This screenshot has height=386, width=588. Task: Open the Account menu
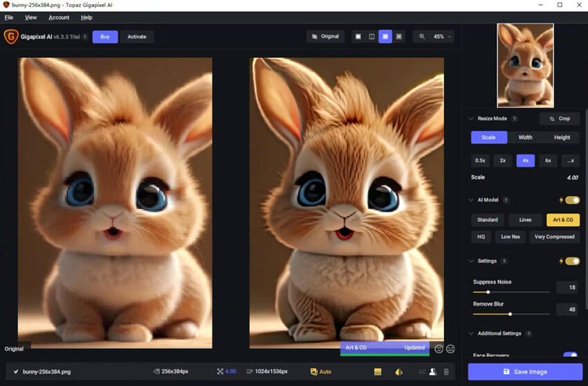coord(59,17)
